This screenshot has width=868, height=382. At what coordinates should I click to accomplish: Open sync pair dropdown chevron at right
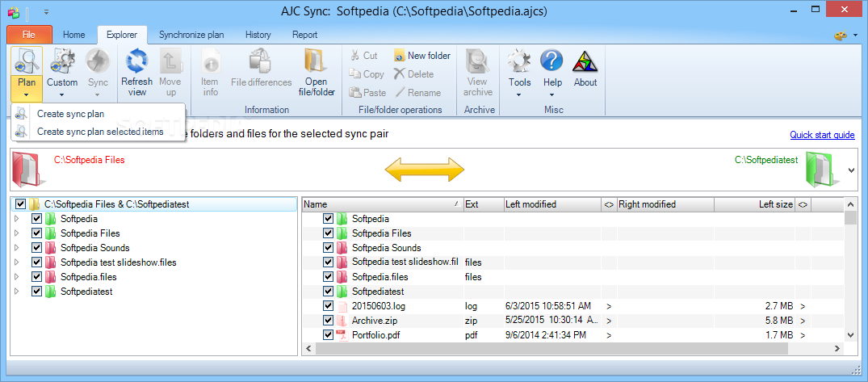[851, 170]
